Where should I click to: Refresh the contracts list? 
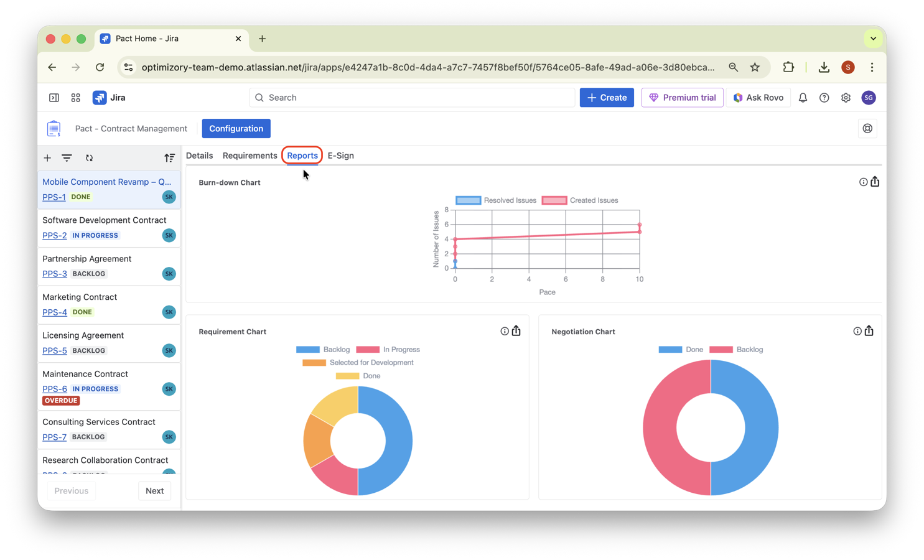(89, 158)
